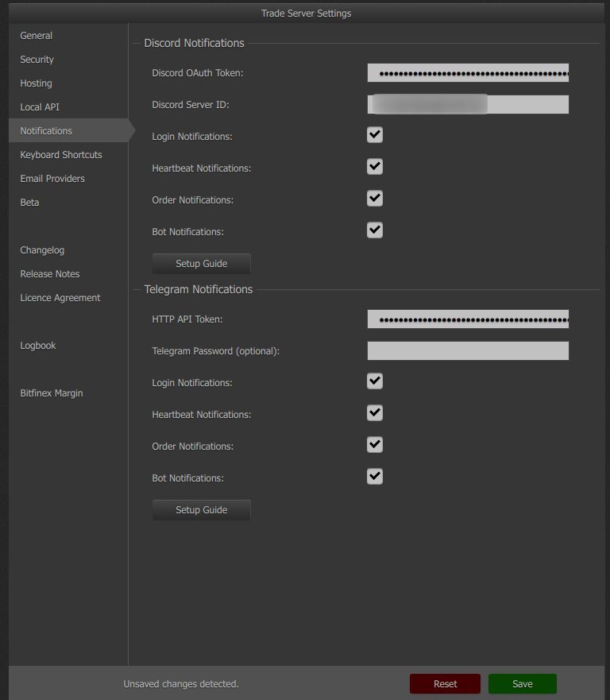Toggle Discord Bot Notifications checkbox
Screen dimensions: 610x700
coord(375,230)
